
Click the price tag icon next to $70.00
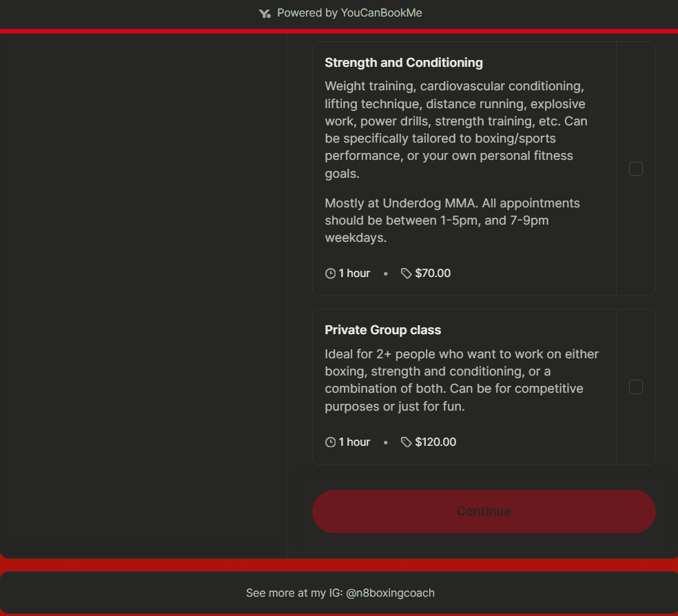[x=406, y=274]
